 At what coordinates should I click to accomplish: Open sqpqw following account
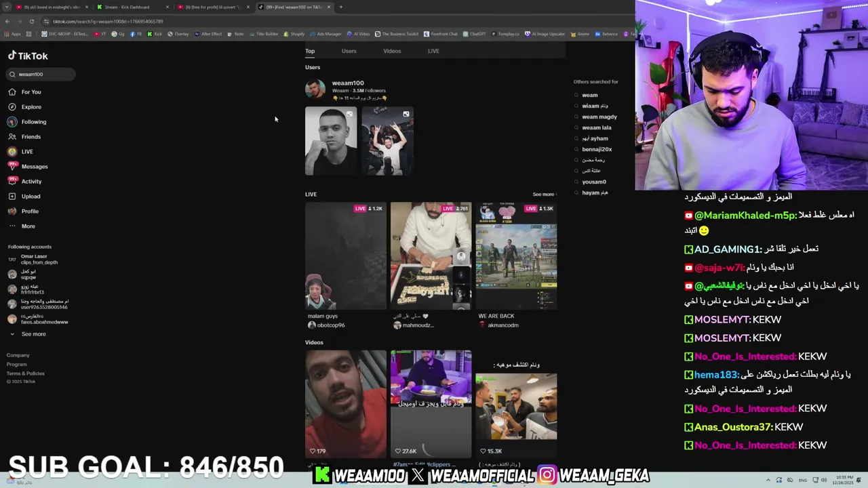coord(22,274)
